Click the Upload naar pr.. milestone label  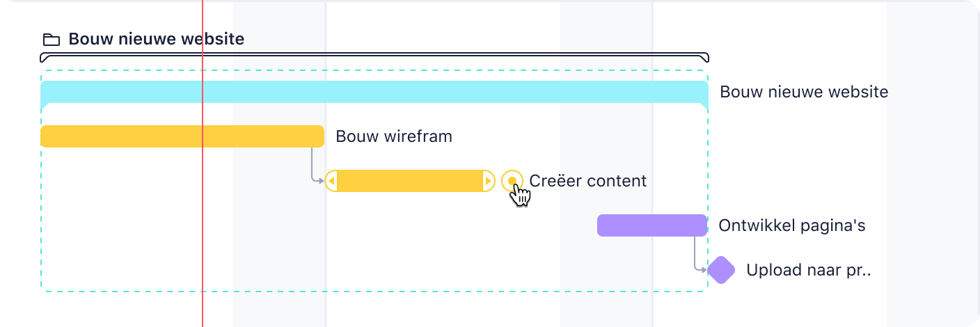click(x=809, y=270)
